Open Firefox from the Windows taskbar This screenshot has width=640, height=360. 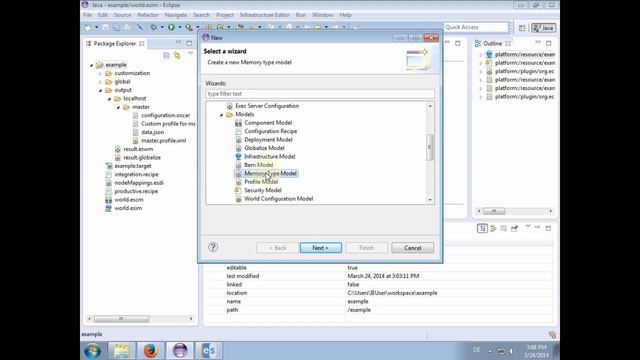point(150,350)
